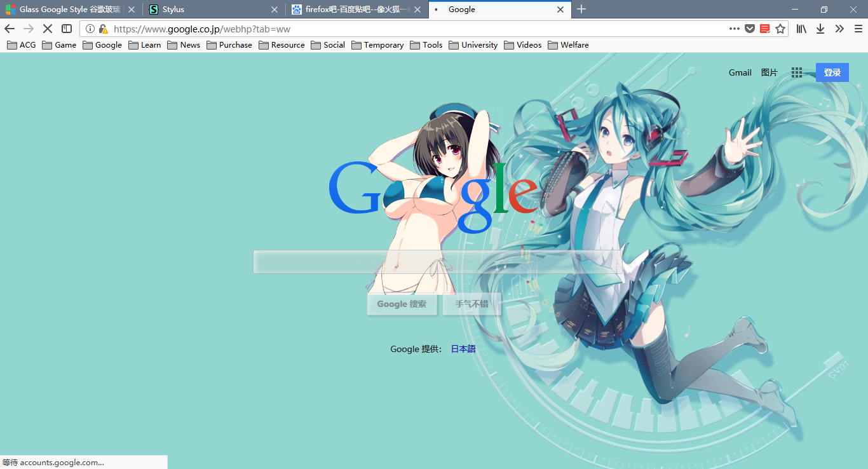Open the Game bookmarks folder
The width and height of the screenshot is (868, 469).
pyautogui.click(x=59, y=45)
